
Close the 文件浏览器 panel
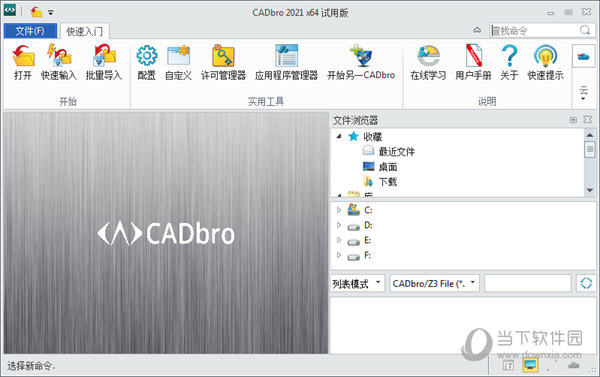pos(588,120)
